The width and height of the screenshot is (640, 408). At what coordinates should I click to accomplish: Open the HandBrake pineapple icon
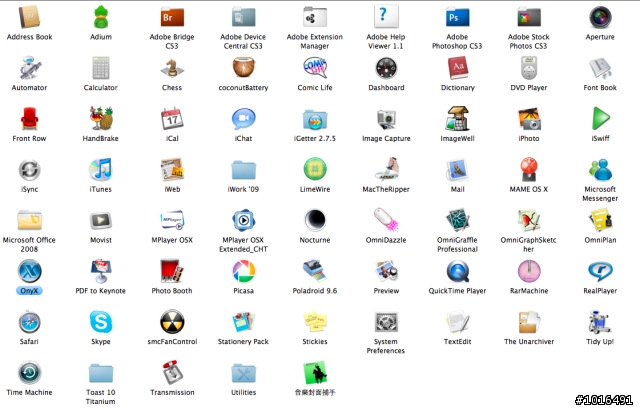click(100, 119)
